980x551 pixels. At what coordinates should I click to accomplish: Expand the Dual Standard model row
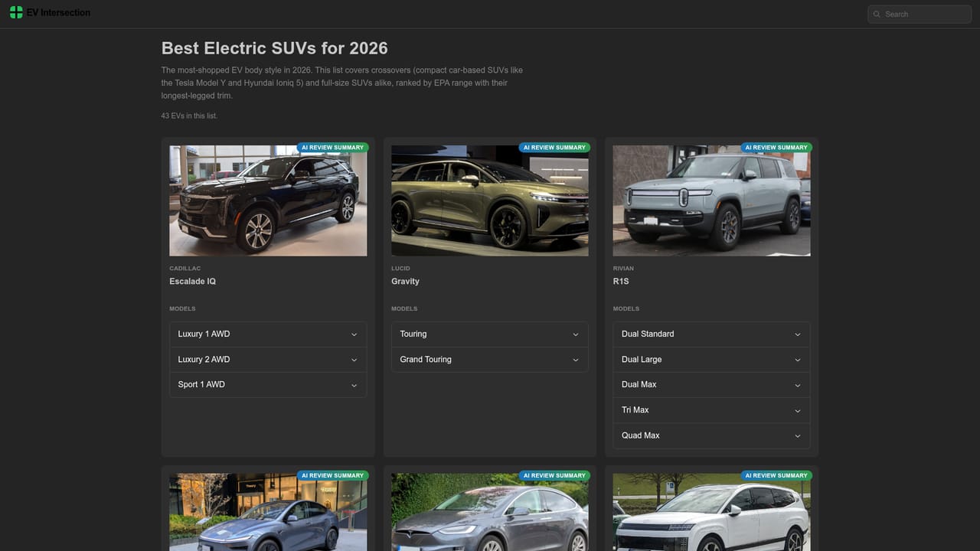[x=711, y=334]
